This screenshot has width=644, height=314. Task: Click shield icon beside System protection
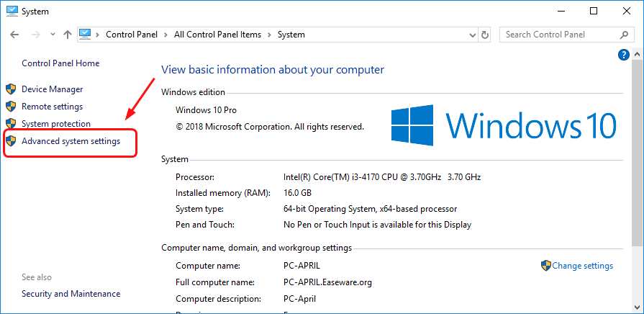(x=11, y=124)
